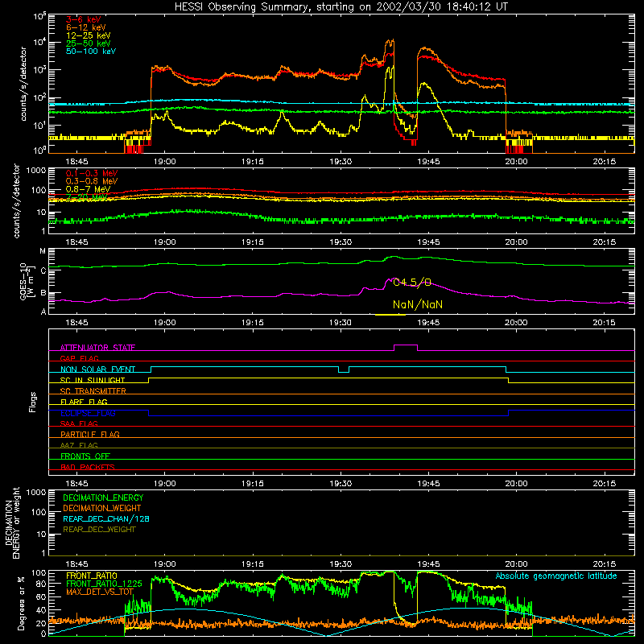Select the FRONT_RATIO_1225 legend label
The height and width of the screenshot is (644, 644).
click(x=104, y=584)
